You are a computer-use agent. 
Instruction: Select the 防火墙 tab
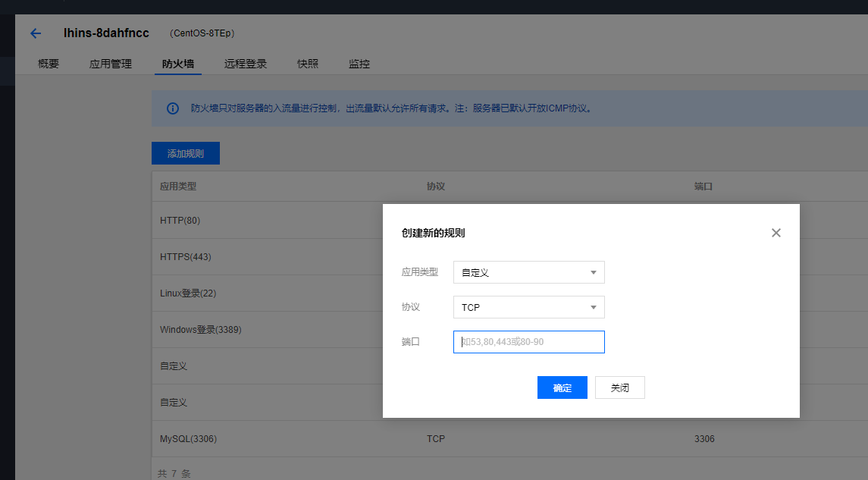click(177, 64)
